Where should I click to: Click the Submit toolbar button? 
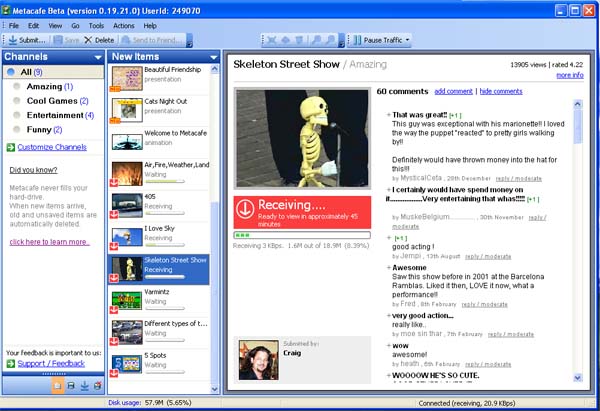tap(26, 40)
